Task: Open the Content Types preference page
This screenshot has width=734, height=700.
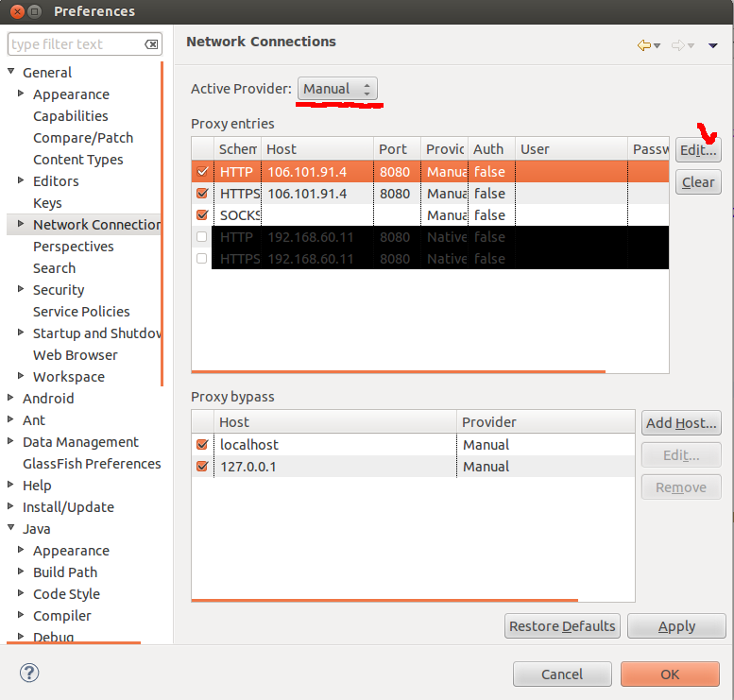Action: pyautogui.click(x=78, y=160)
